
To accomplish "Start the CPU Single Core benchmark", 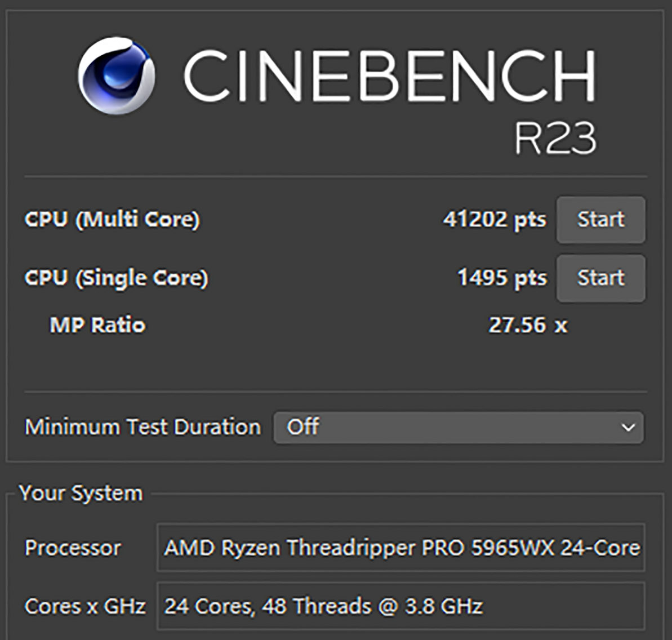I will pos(600,278).
